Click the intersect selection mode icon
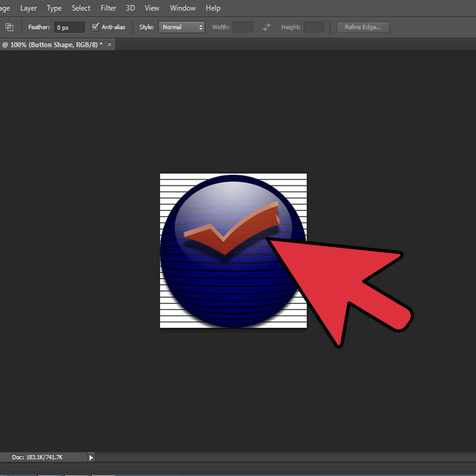The image size is (476, 476). [x=10, y=27]
